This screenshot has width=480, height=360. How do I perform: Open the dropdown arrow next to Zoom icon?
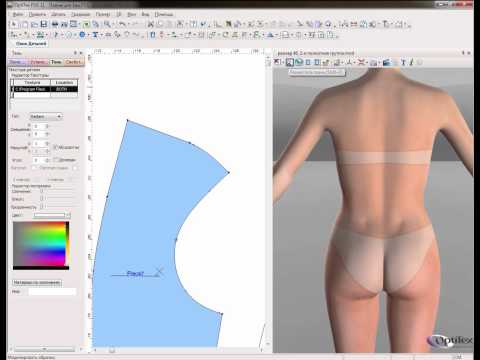[x=113, y=24]
